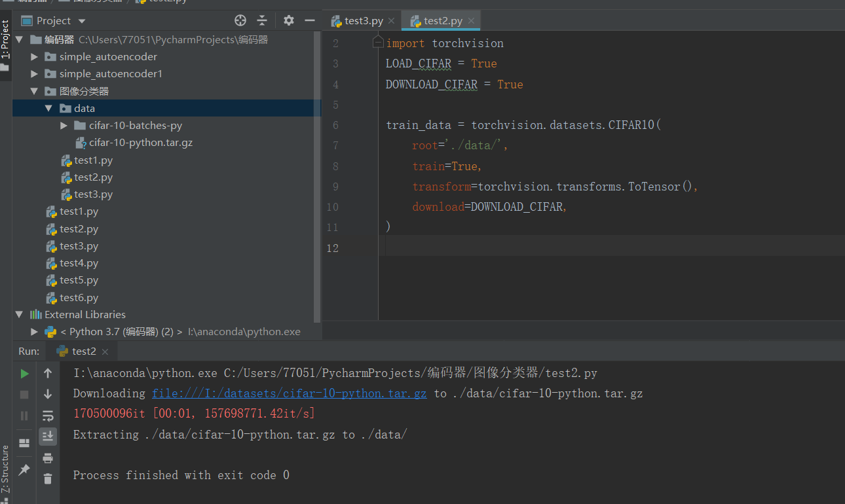Click the Python interpreter icon in External Libraries

50,331
